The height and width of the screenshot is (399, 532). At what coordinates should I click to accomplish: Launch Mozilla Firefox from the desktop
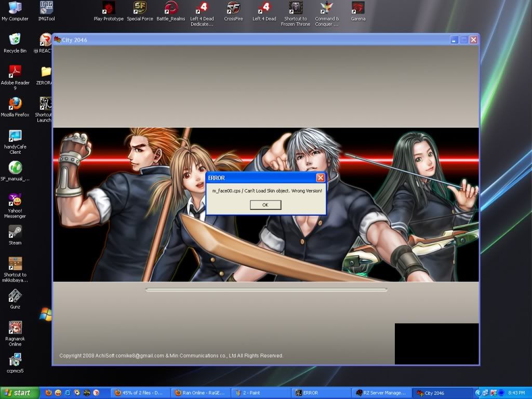tap(15, 104)
